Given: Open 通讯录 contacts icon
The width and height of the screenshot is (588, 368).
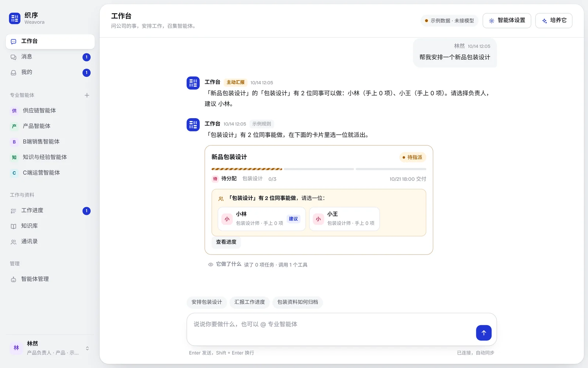Looking at the screenshot, I should pos(14,242).
